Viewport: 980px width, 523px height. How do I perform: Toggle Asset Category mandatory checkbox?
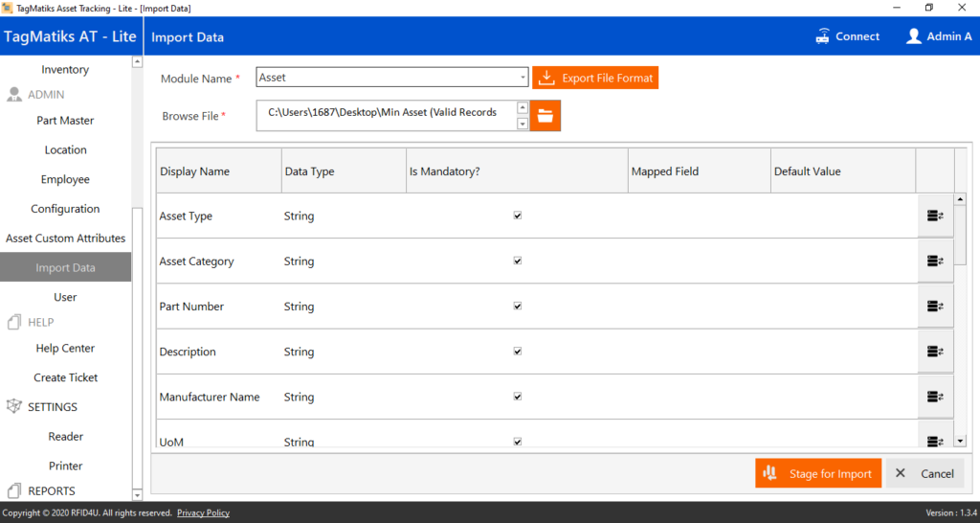(518, 261)
